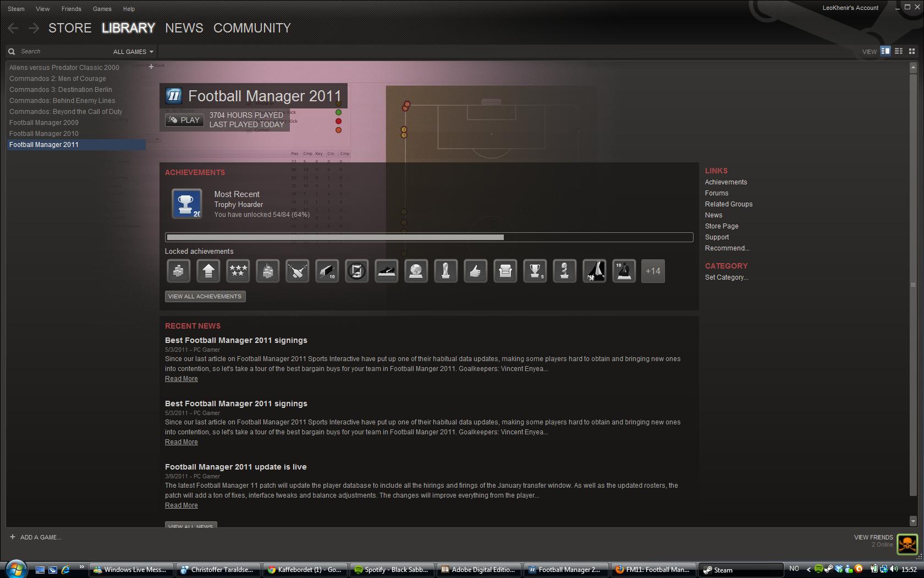Click Read More under update is live article

[x=182, y=505]
